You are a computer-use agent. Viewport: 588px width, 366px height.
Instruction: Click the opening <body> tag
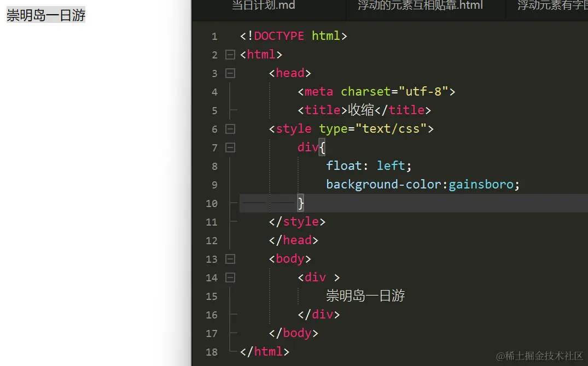290,259
